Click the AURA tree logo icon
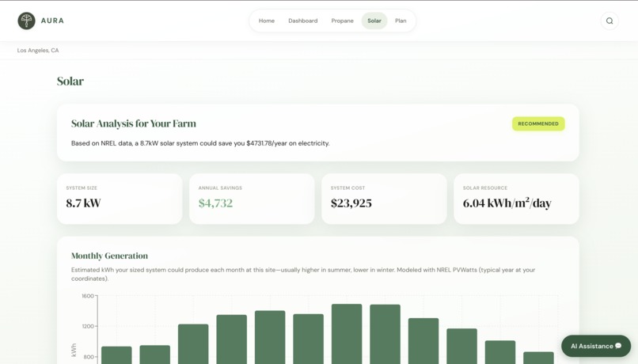The image size is (638, 364). 26,21
